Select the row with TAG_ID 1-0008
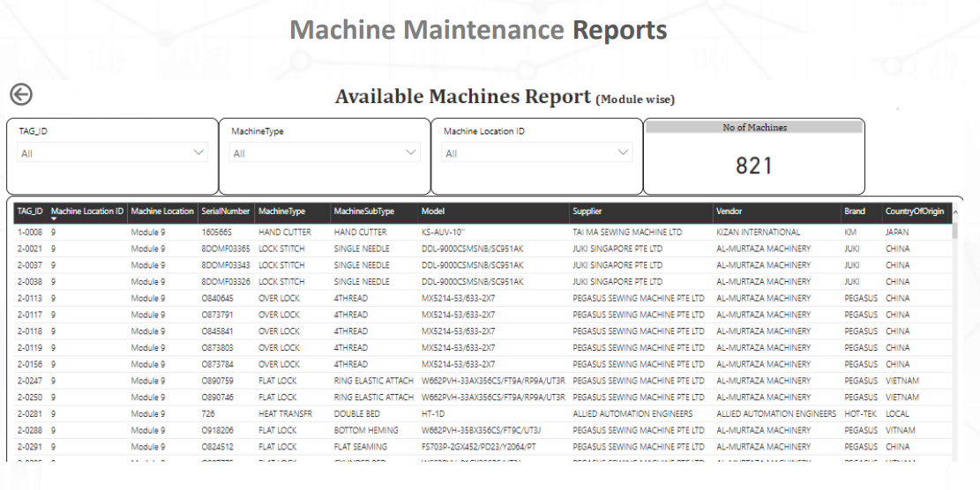Image resolution: width=980 pixels, height=490 pixels. 31,233
